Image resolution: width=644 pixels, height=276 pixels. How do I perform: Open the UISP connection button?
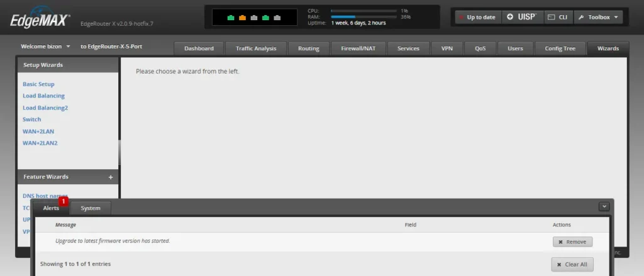520,17
